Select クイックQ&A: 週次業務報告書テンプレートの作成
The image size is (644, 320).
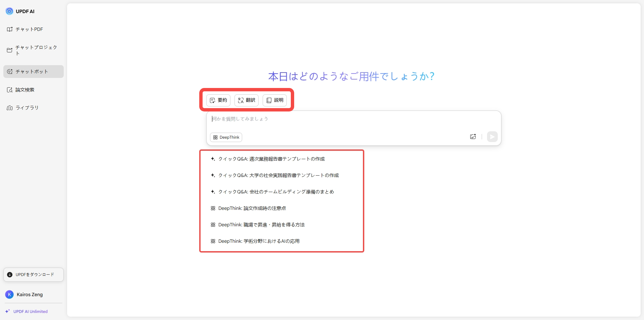[x=268, y=159]
